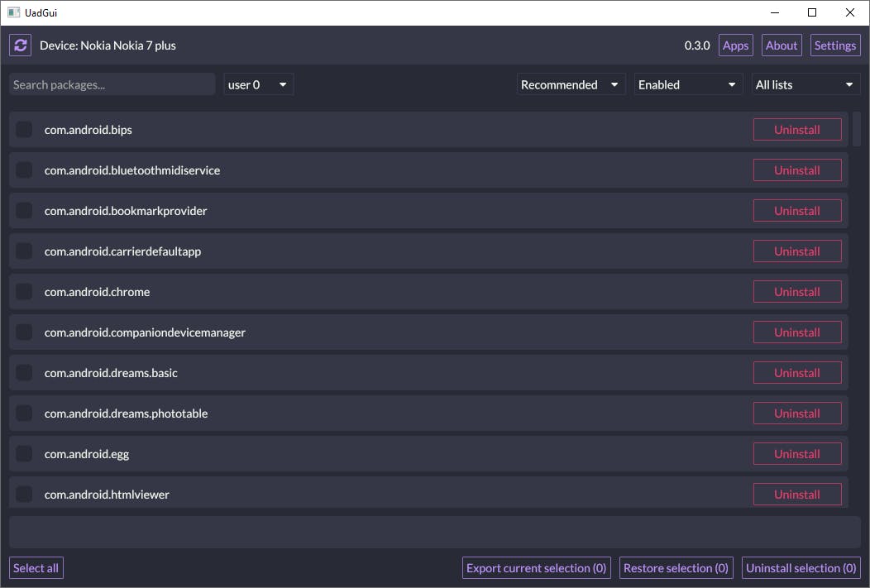Uninstall com.android.egg
Image resolution: width=870 pixels, height=588 pixels.
(797, 454)
